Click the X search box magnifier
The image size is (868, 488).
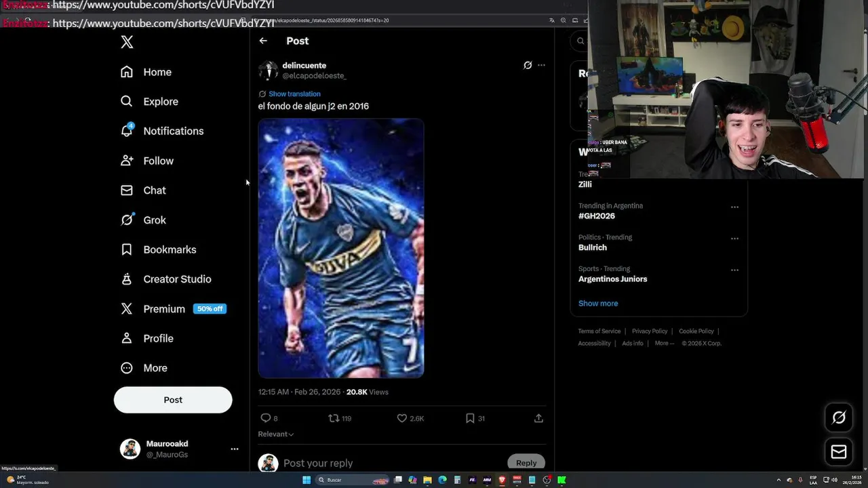coord(580,41)
